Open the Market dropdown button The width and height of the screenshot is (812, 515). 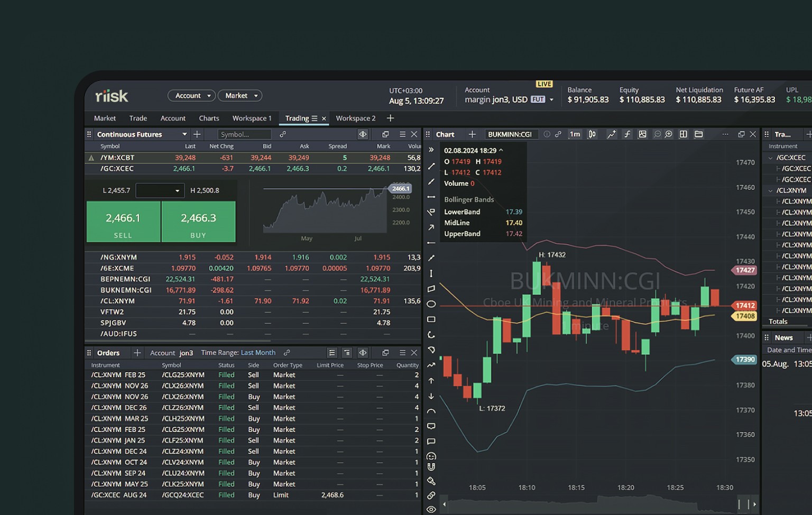(x=240, y=96)
